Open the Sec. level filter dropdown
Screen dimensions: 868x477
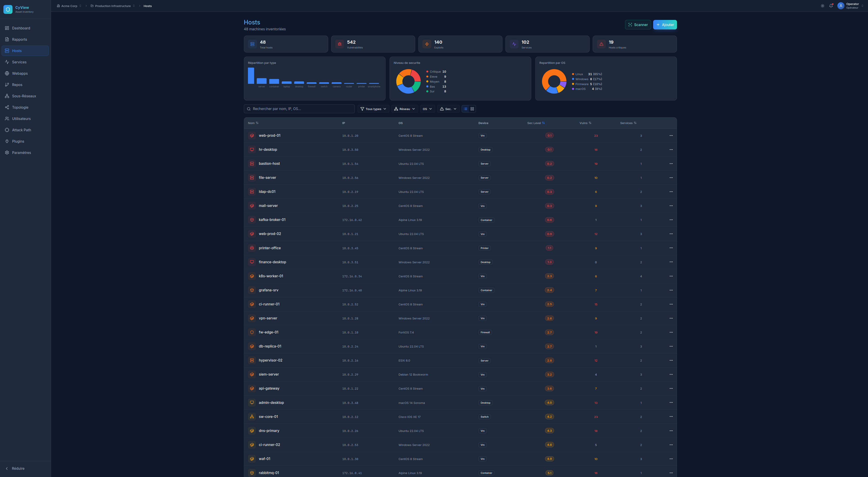(x=448, y=109)
